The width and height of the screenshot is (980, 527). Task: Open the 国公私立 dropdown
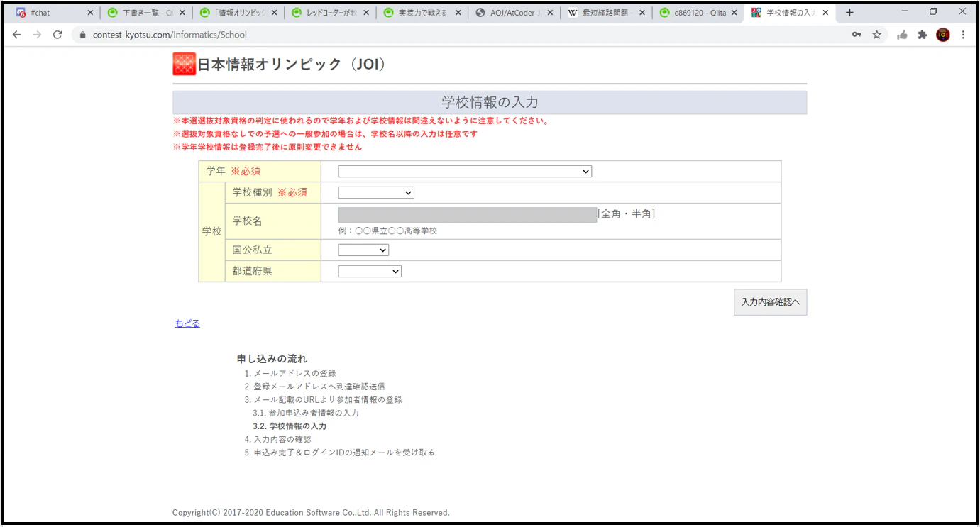coord(363,250)
